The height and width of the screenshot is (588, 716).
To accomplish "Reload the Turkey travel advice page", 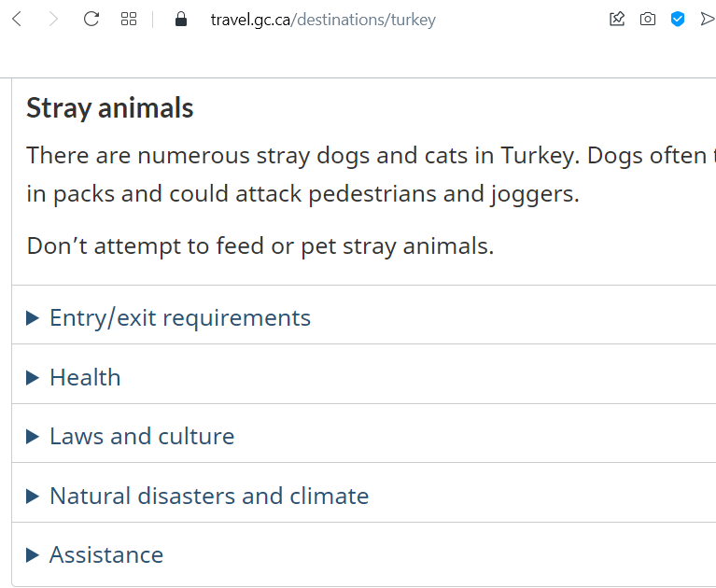I will pos(91,19).
